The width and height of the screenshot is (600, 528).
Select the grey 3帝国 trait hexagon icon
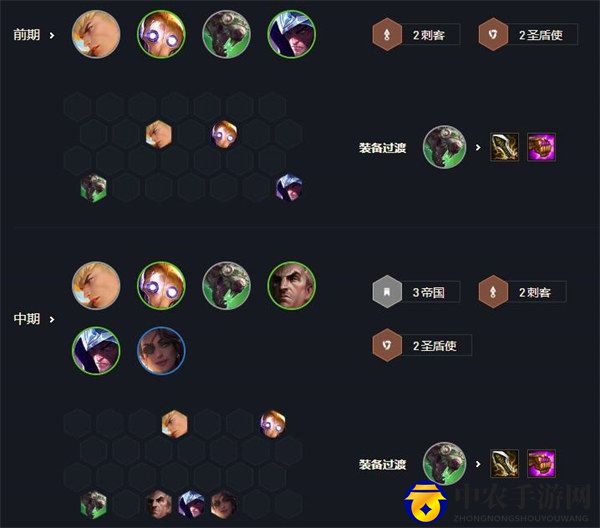387,292
